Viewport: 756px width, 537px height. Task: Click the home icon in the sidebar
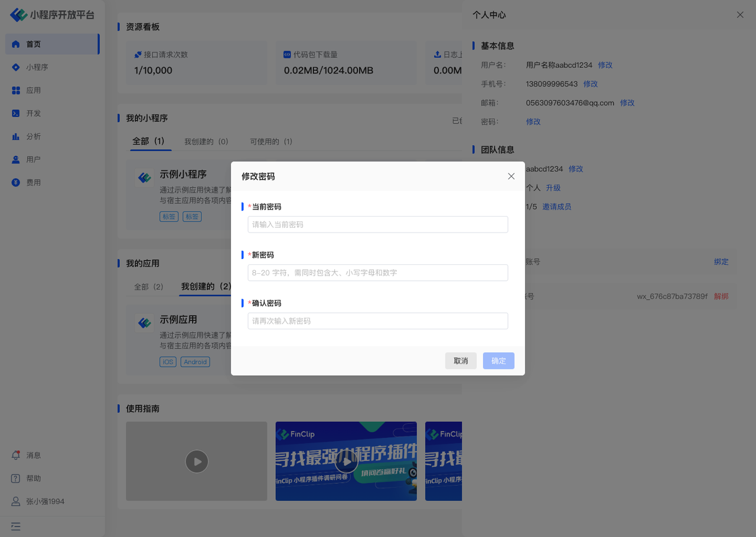[x=16, y=44]
